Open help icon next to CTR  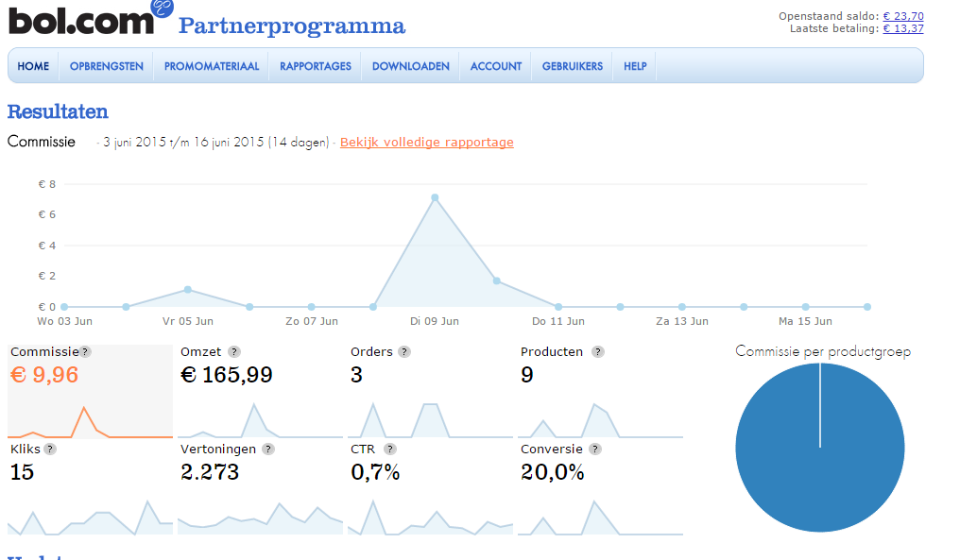[x=390, y=450]
